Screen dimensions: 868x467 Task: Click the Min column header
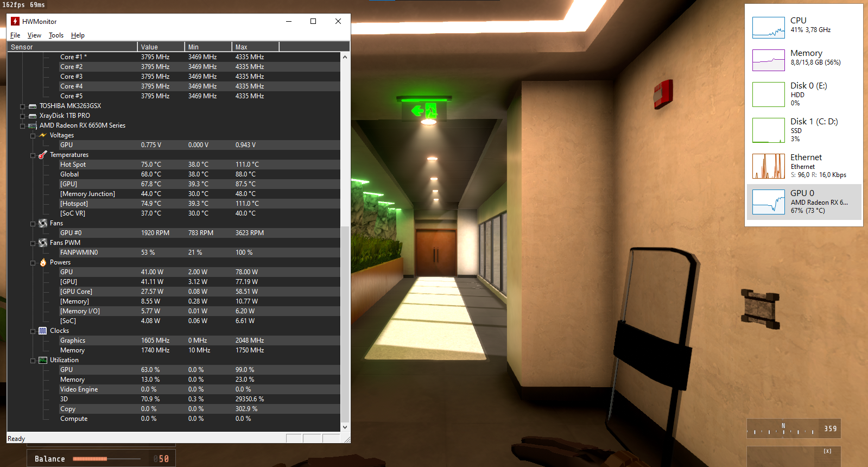(x=208, y=47)
